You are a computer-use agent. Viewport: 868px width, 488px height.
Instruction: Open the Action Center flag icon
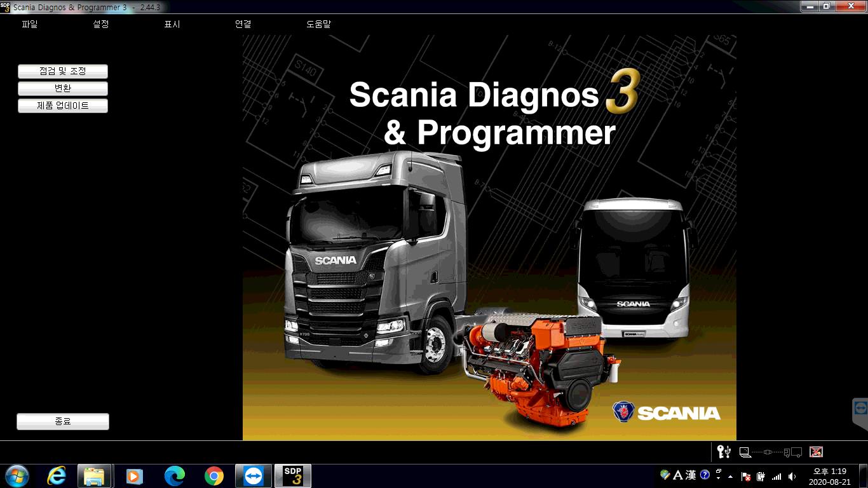747,476
